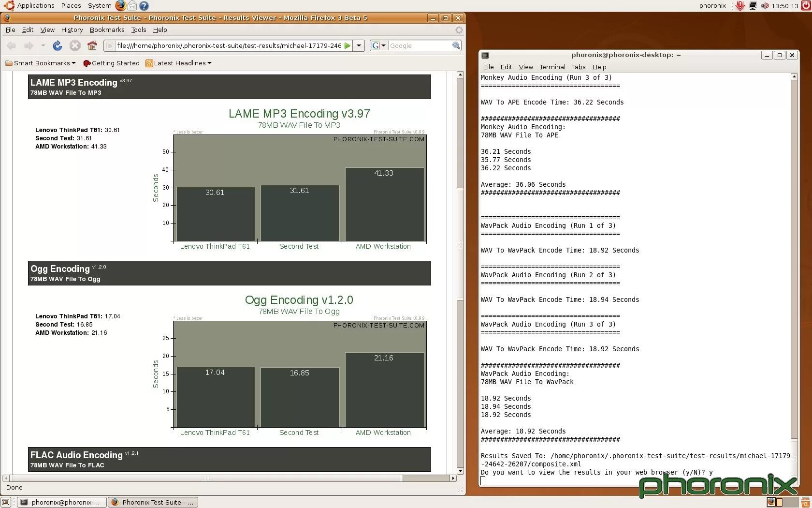Open the red update notification icon

tap(739, 6)
